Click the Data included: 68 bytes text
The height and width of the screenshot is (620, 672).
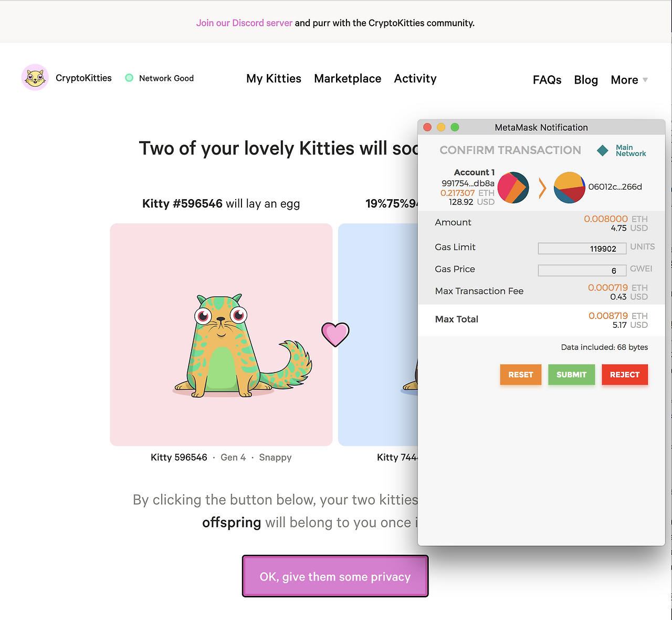point(604,347)
